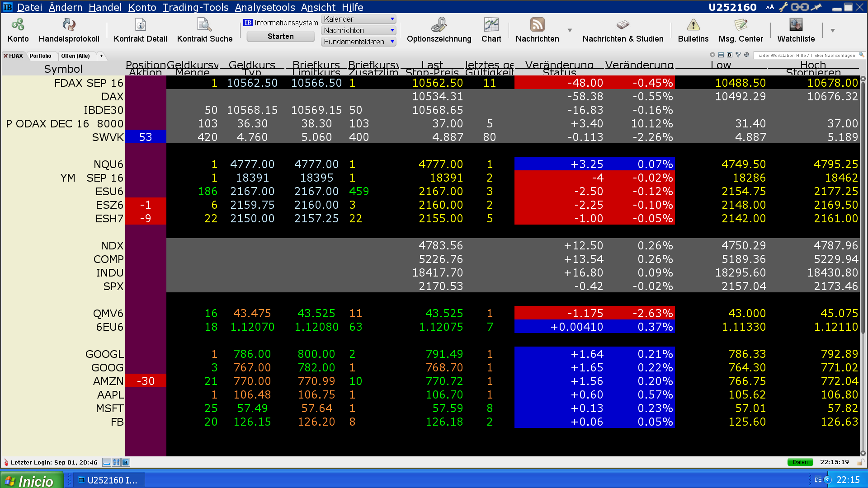Toggle the AA font size control
This screenshot has height=488, width=868.
point(770,7)
